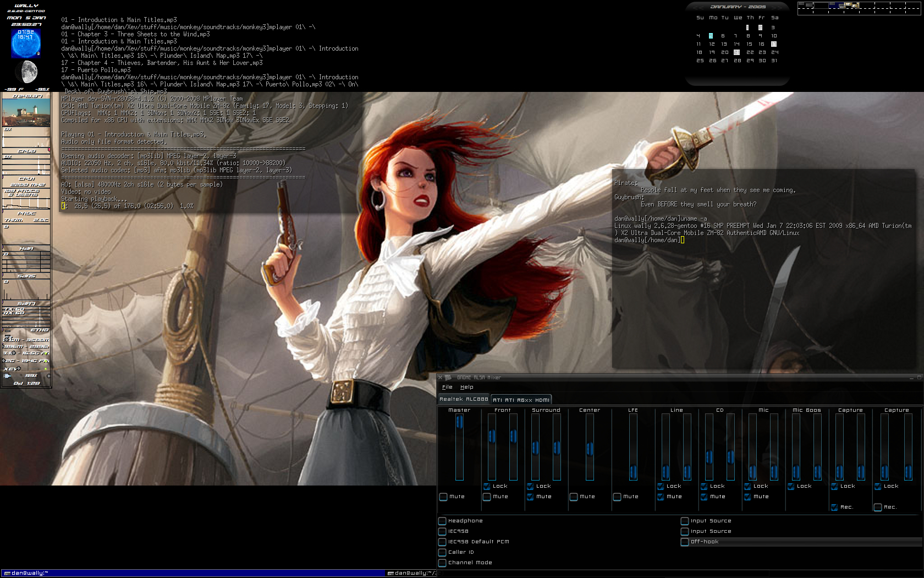Uncheck Lock under the Surround channel
The image size is (924, 578).
click(x=530, y=486)
